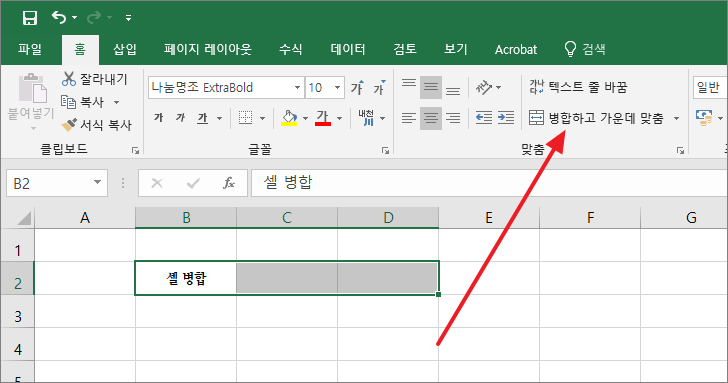The width and height of the screenshot is (728, 383).
Task: Open the 클립보드 dialog launcher
Action: coord(135,150)
